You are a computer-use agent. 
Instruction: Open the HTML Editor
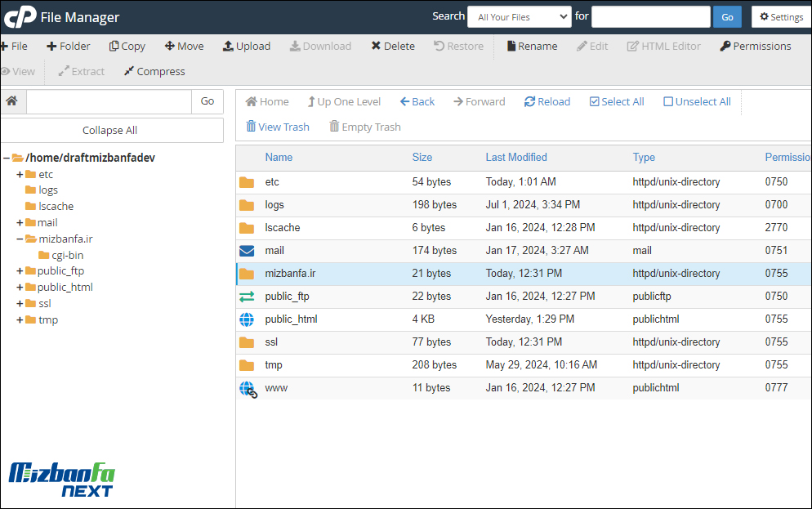(x=664, y=46)
